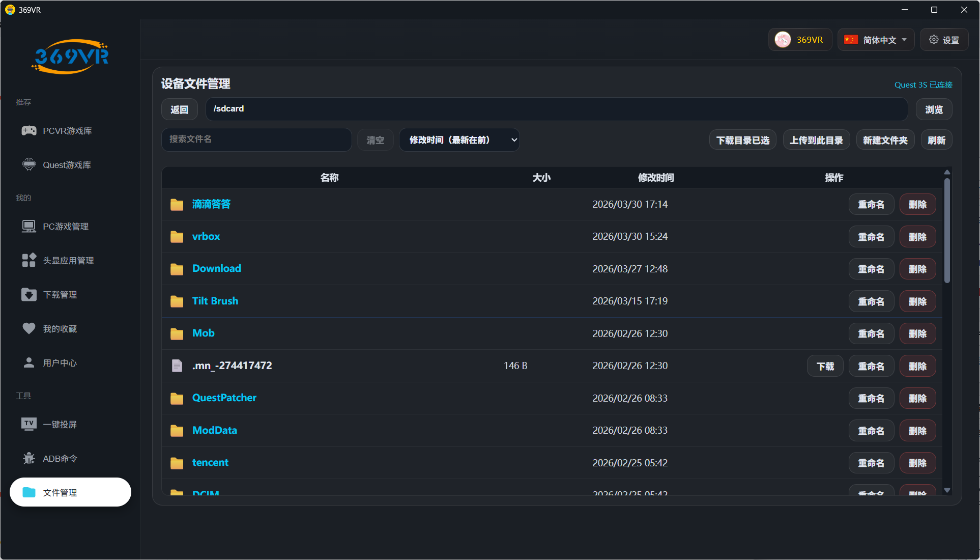Open the sort by modified time dropdown

pyautogui.click(x=459, y=140)
